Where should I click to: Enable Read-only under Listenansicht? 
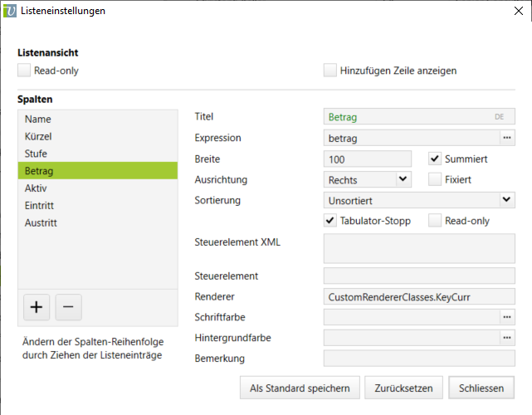(x=24, y=71)
